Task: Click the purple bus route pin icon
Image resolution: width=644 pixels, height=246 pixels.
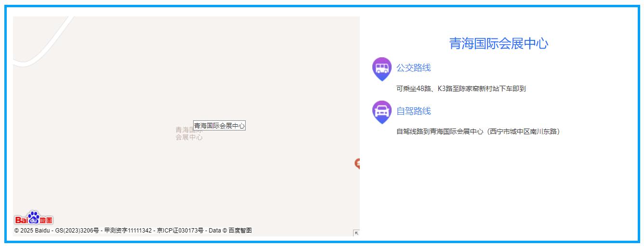Action: tap(382, 68)
